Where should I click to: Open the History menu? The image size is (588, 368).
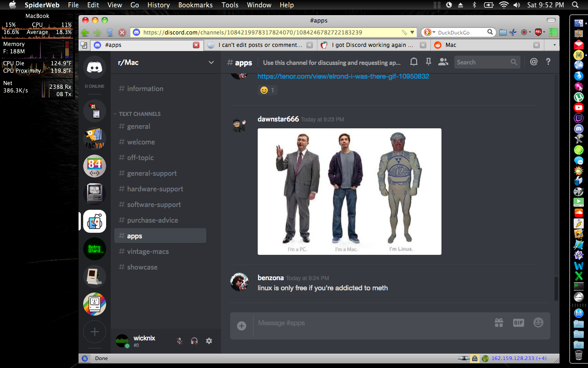coord(159,5)
